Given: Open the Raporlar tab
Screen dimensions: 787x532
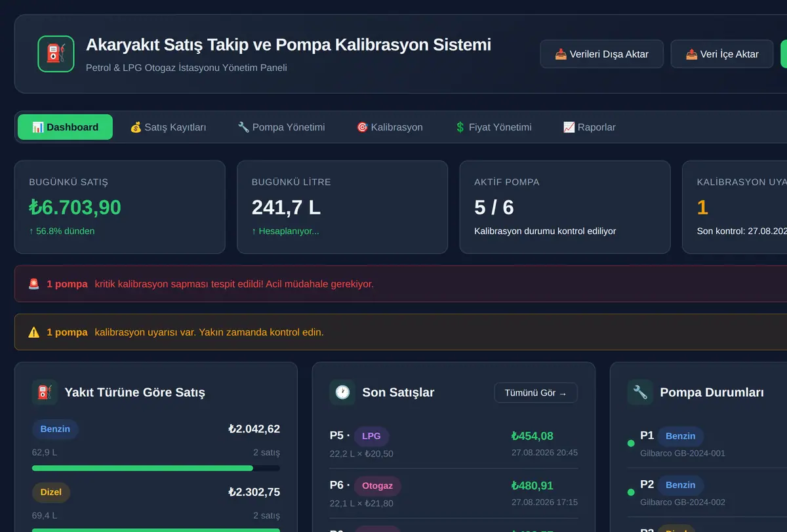Looking at the screenshot, I should click(590, 127).
